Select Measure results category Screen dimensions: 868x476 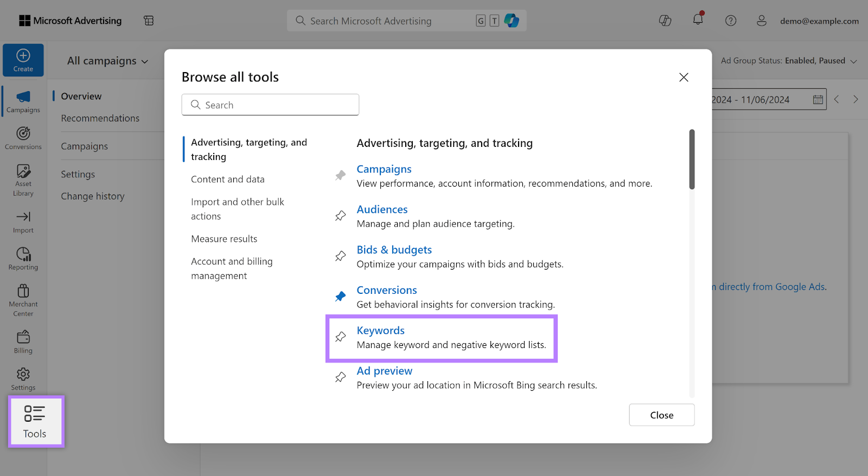tap(224, 239)
